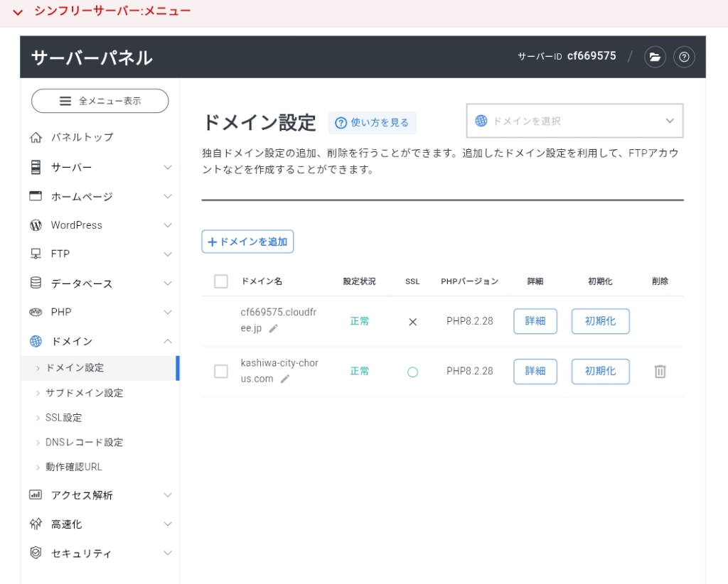Image resolution: width=728 pixels, height=584 pixels.
Task: Click the SSL cross mark for cf669575.cloudfree.jp
Action: pos(412,322)
